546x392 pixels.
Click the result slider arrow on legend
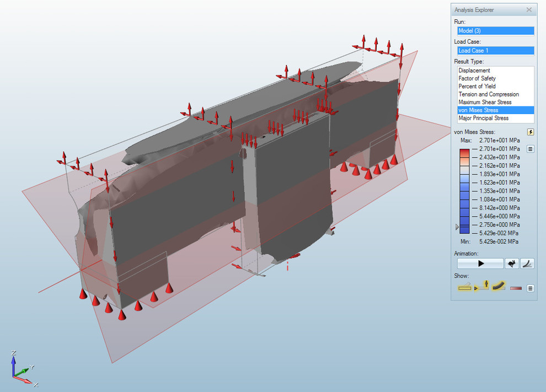(x=456, y=227)
